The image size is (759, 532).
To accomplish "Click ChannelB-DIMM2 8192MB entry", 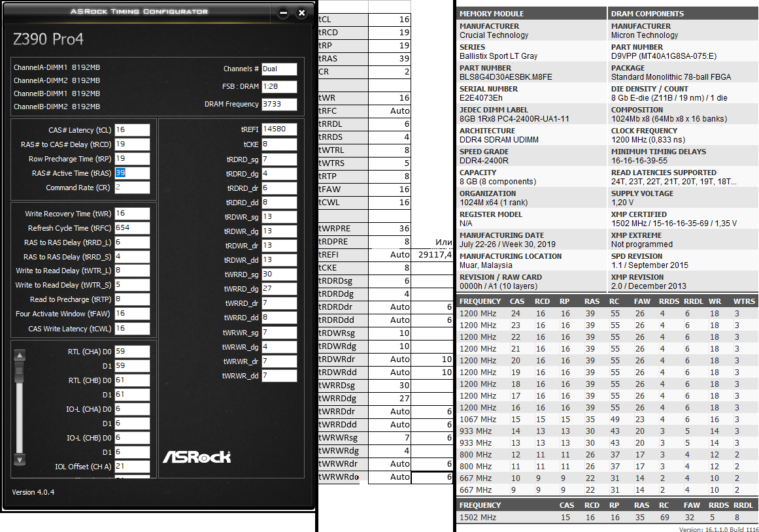I will (57, 107).
